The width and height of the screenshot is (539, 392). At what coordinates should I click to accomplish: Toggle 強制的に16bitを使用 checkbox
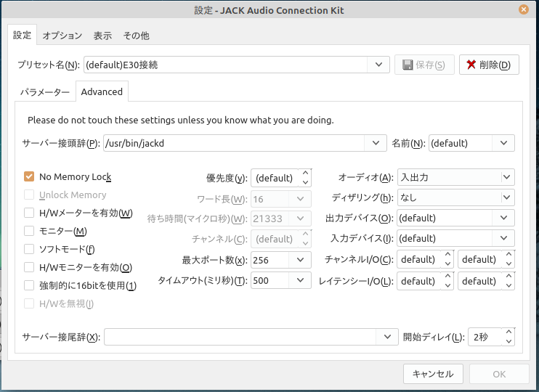pyautogui.click(x=29, y=285)
